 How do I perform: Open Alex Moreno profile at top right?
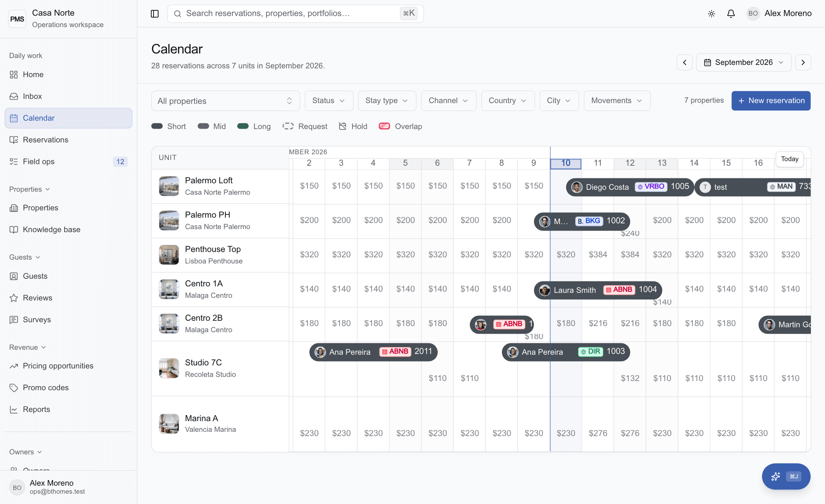click(779, 14)
